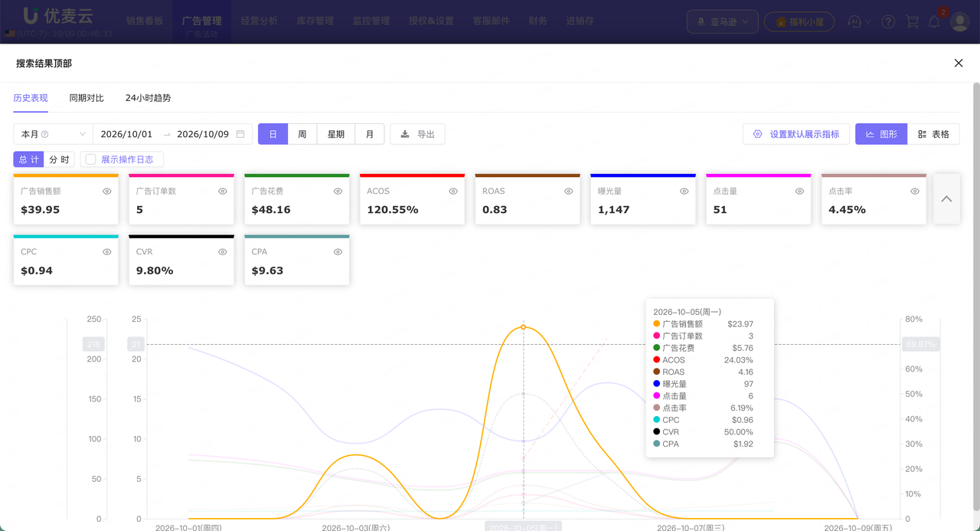Switch to 表格 table view
This screenshot has width=980, height=531.
tap(933, 134)
